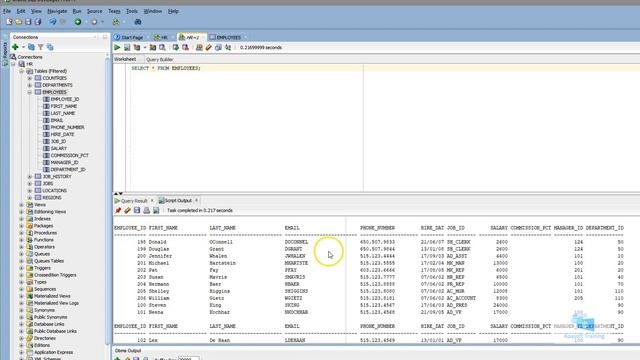Click the Rollback icon in worksheet toolbar

(x=185, y=47)
